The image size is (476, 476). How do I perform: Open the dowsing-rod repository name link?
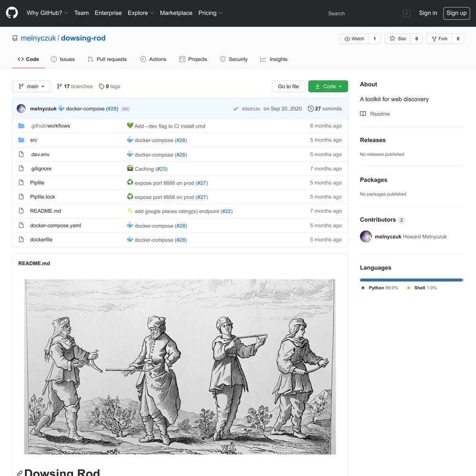[83, 38]
